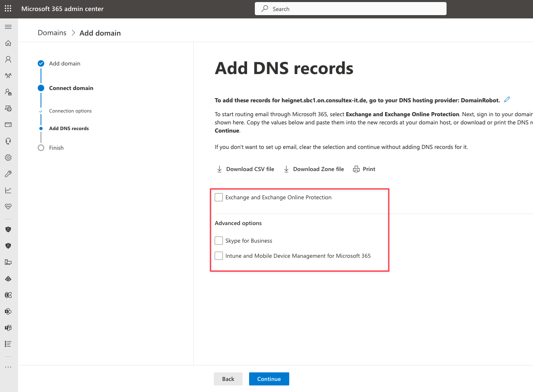Click the pencil icon to edit DNS provider

[507, 99]
